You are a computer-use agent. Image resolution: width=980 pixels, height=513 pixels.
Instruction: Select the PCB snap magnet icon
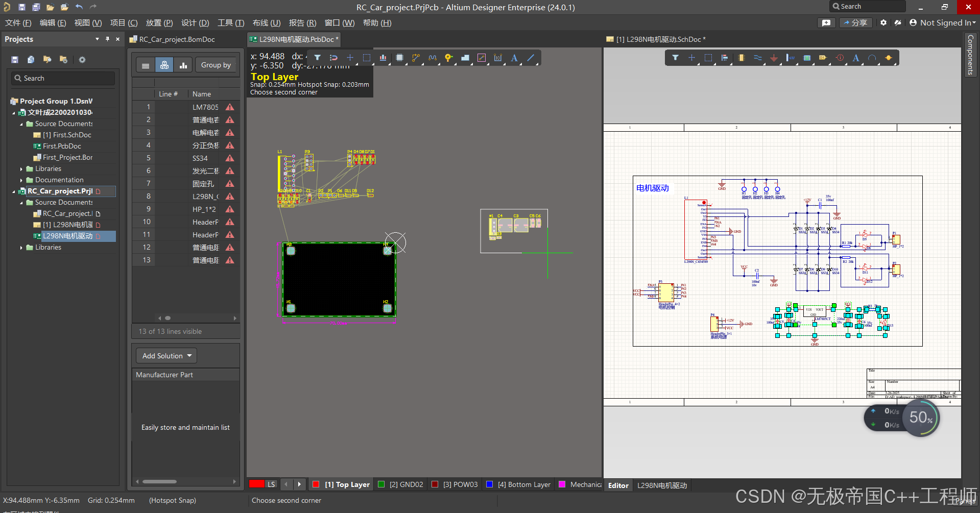pyautogui.click(x=333, y=58)
